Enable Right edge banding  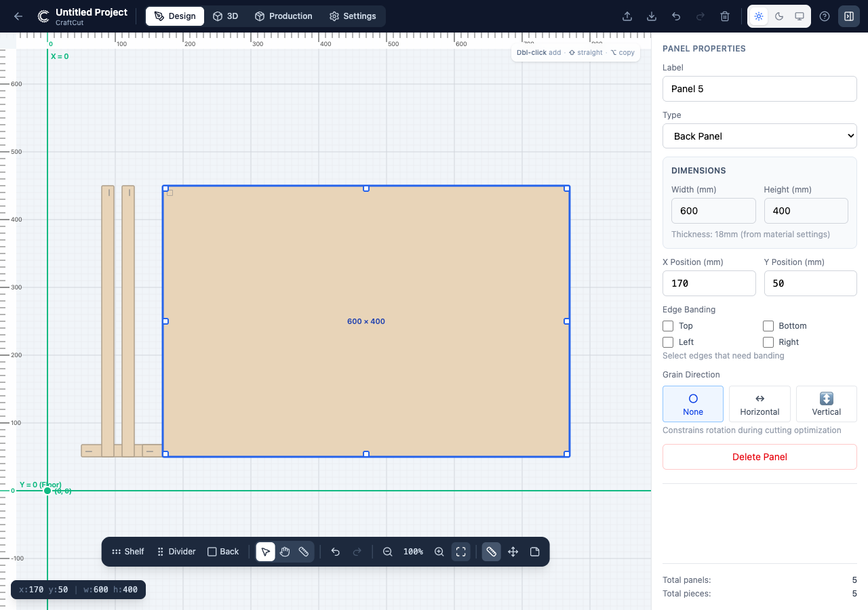(x=768, y=342)
